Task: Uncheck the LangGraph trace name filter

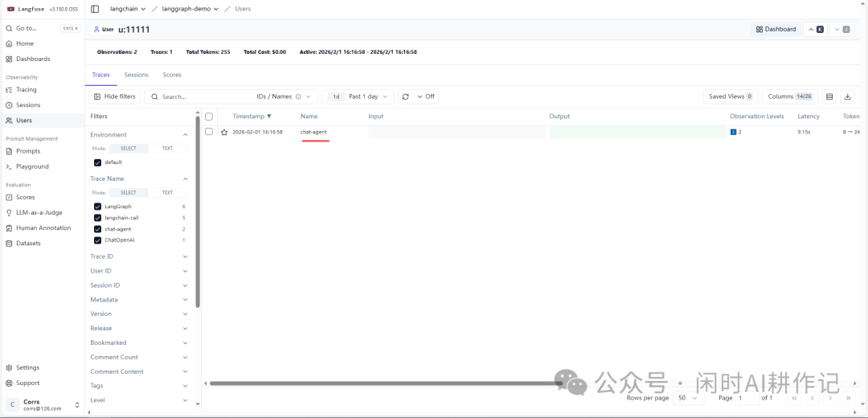Action: (97, 207)
